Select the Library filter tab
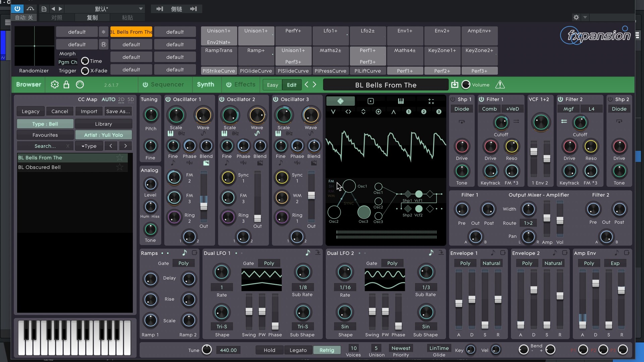Screen dimensions: 644x362 click(x=103, y=124)
